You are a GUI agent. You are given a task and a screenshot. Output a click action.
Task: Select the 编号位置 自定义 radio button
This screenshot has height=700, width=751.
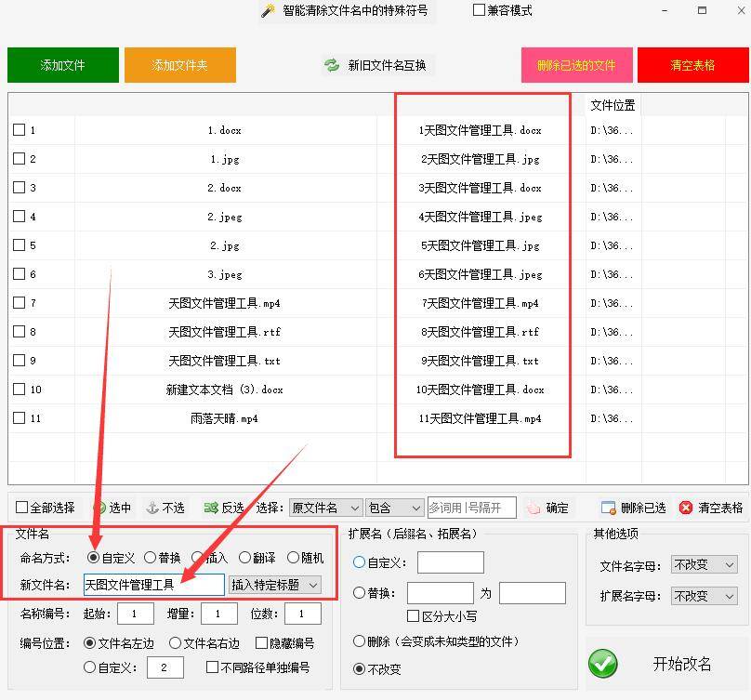tap(89, 667)
